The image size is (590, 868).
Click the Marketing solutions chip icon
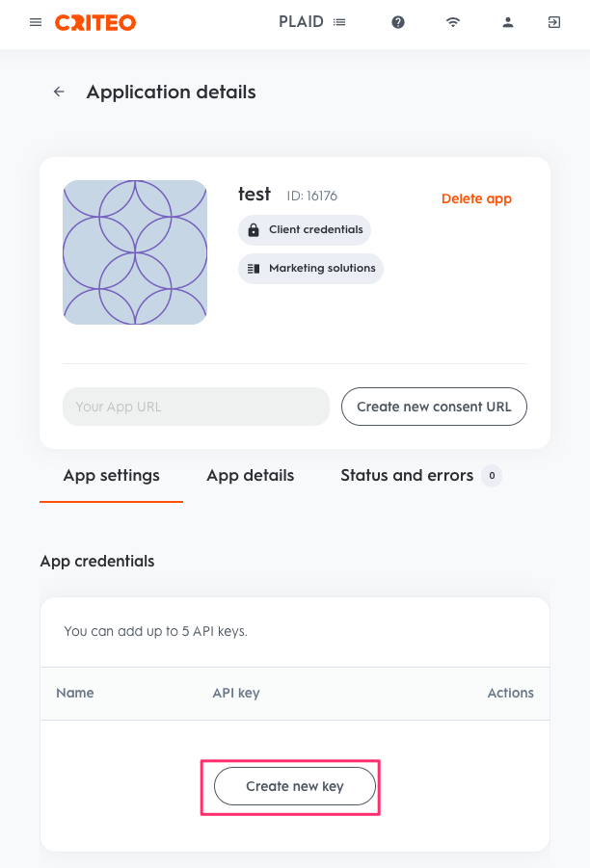(x=254, y=269)
